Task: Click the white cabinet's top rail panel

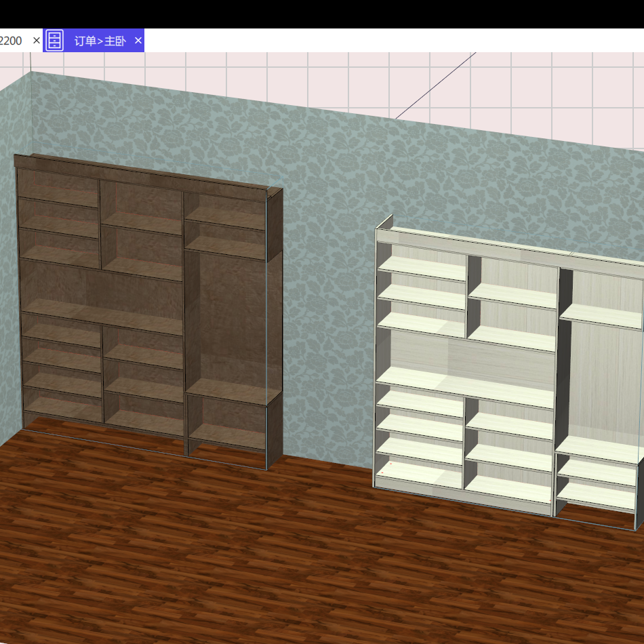Action: 475,243
